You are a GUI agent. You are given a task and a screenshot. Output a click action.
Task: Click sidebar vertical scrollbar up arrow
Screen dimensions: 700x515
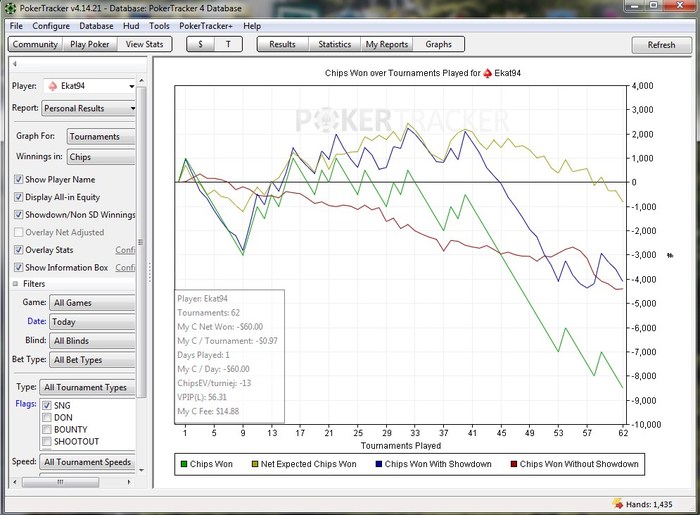(142, 80)
